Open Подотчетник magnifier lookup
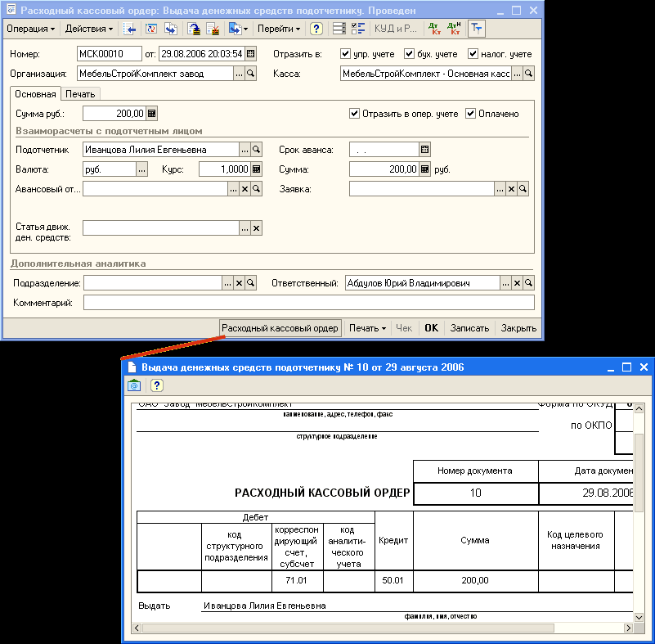 [257, 150]
